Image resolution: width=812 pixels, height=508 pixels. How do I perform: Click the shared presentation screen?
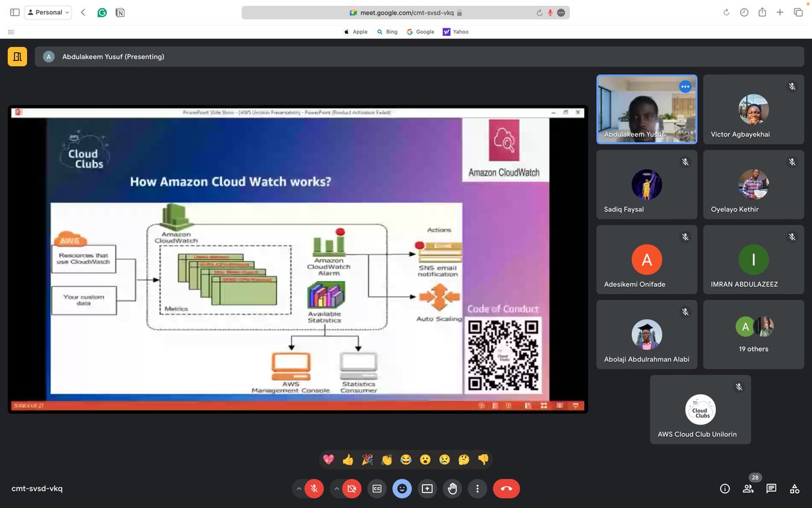click(298, 259)
